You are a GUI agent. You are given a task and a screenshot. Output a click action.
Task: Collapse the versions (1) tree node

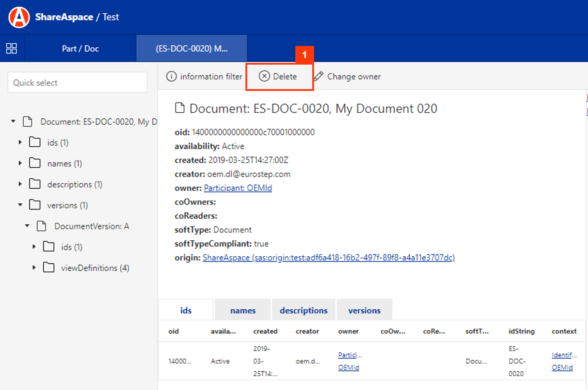tap(20, 205)
